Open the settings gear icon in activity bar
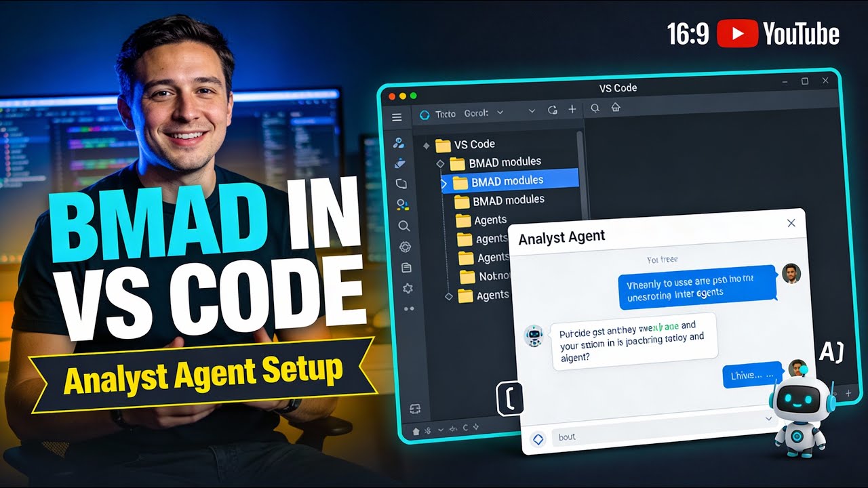The image size is (868, 488). tap(408, 289)
